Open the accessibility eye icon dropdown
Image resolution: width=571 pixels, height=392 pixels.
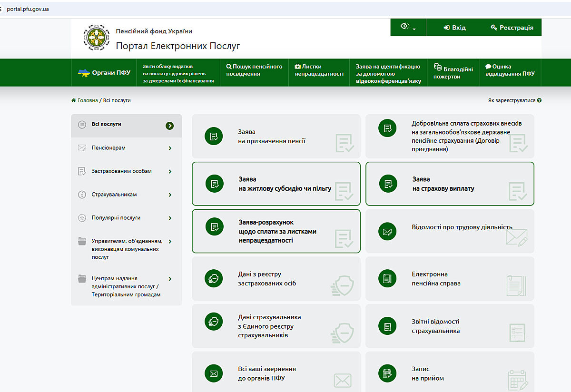coord(408,27)
